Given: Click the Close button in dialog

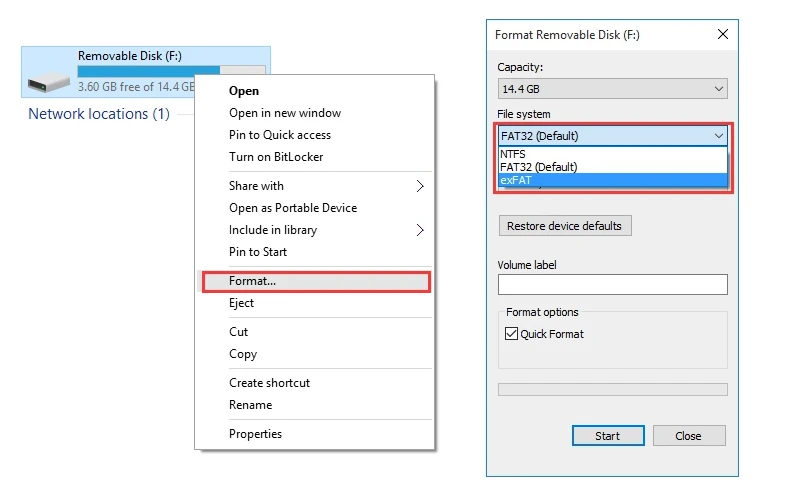Looking at the screenshot, I should click(x=689, y=436).
